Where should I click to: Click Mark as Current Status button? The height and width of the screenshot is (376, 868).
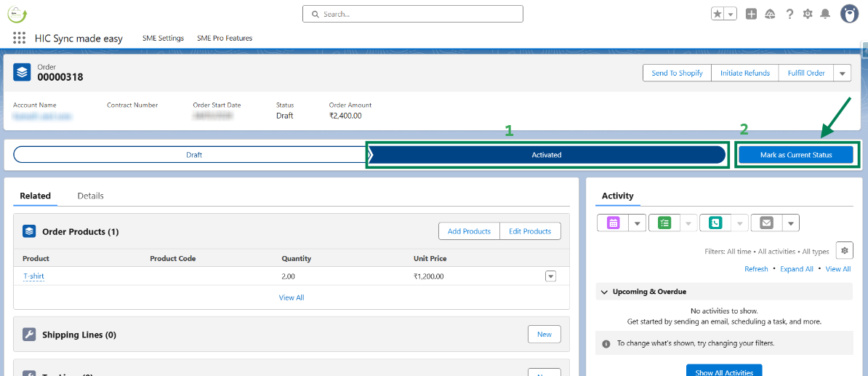796,155
